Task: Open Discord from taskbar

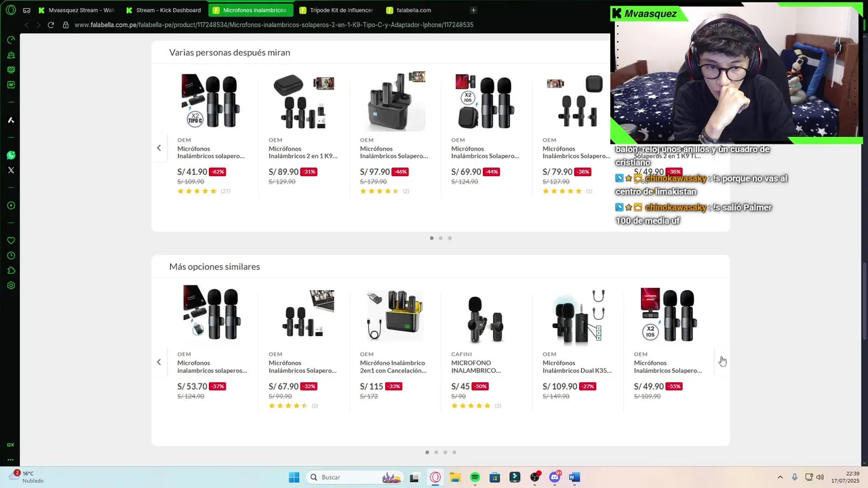Action: coord(555,477)
